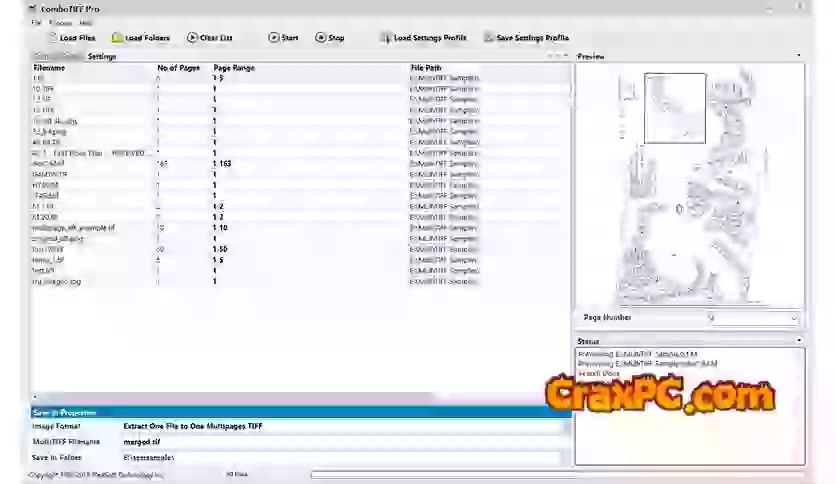Viewport: 836px width, 484px height.
Task: Open the Help menu
Action: click(x=85, y=22)
